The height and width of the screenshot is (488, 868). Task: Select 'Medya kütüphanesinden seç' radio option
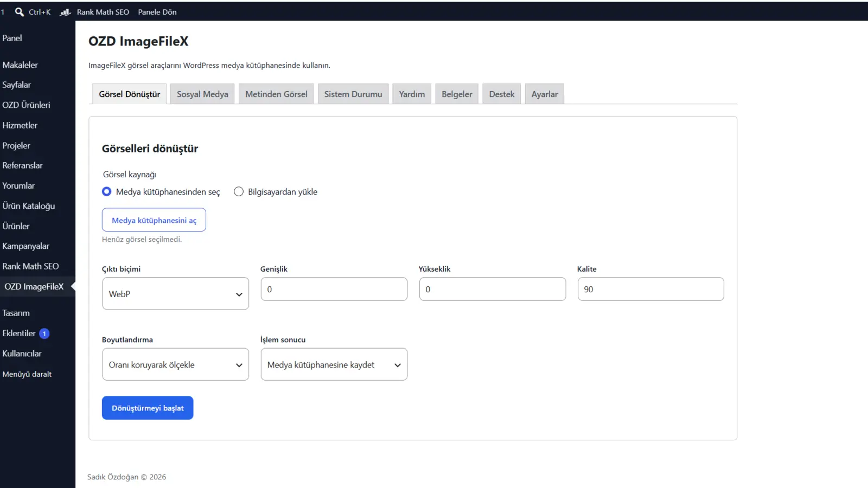pyautogui.click(x=107, y=191)
